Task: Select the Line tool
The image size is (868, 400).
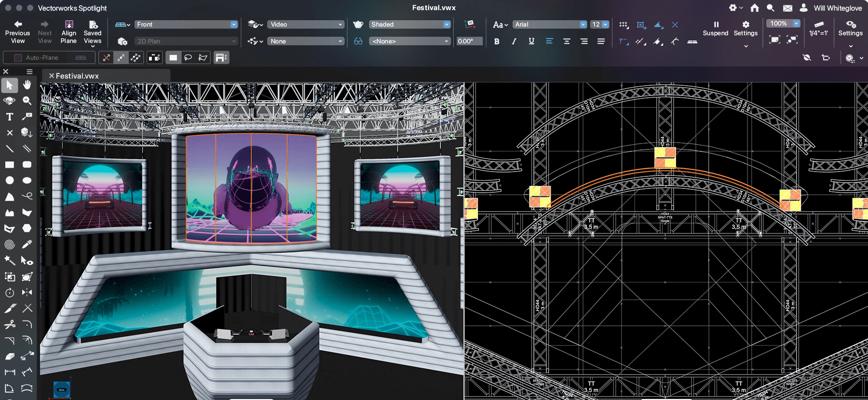Action: coord(10,148)
